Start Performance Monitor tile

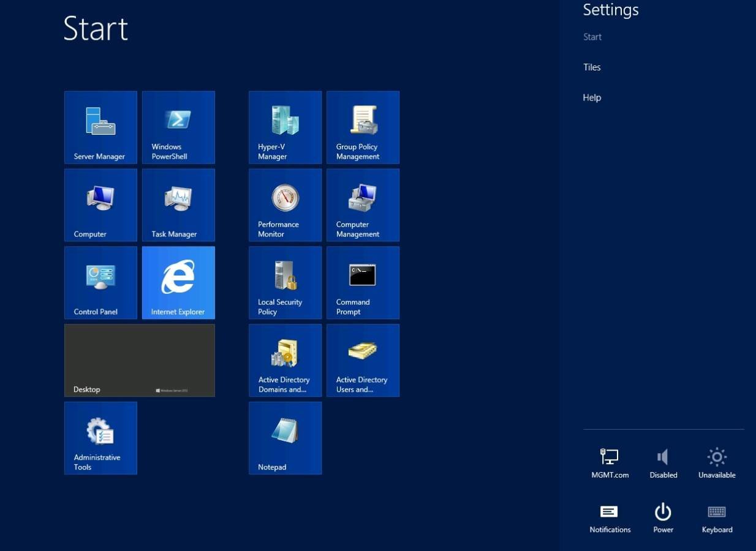pyautogui.click(x=285, y=205)
